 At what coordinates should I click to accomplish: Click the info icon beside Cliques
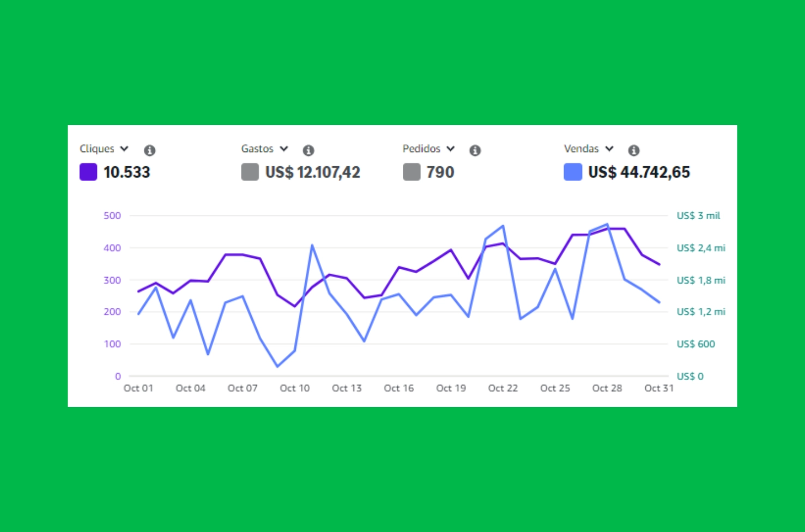pos(149,150)
